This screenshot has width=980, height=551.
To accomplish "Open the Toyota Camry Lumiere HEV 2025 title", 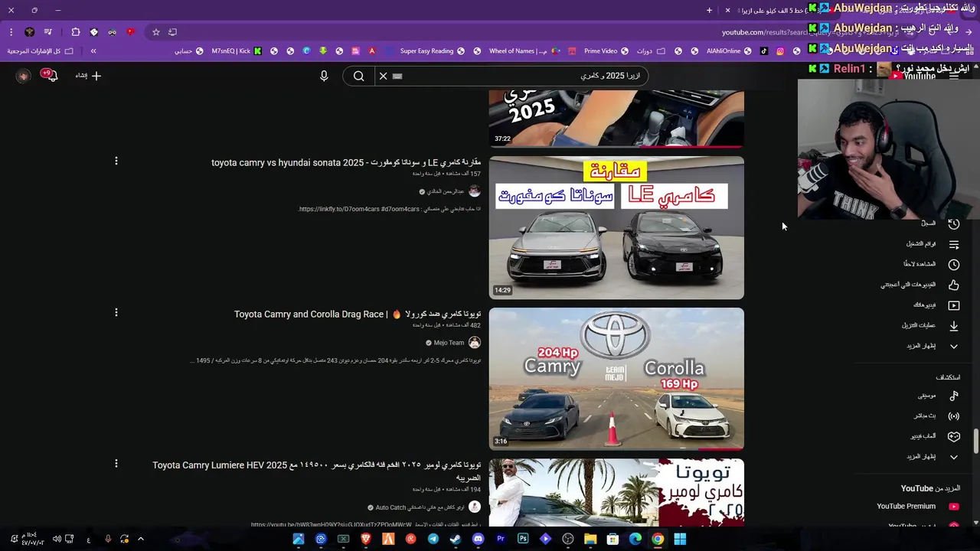I will [x=317, y=471].
